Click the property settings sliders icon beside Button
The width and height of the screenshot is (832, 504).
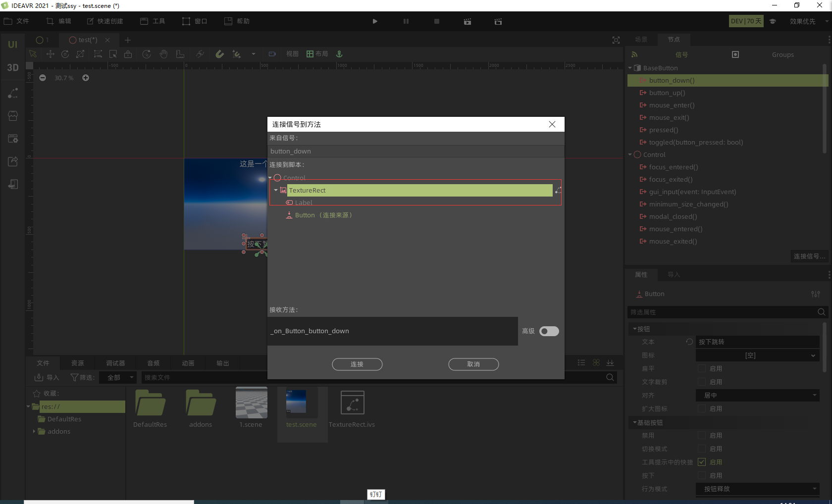[816, 294]
